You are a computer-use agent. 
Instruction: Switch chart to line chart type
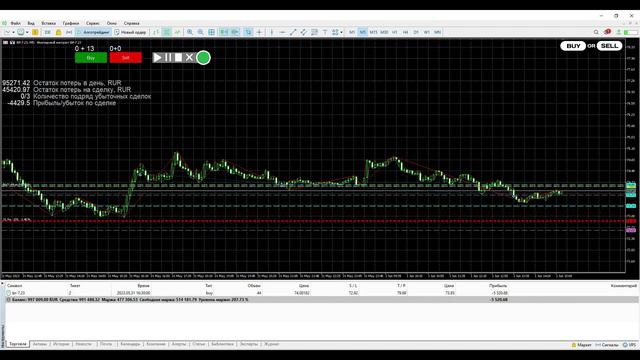click(x=178, y=32)
